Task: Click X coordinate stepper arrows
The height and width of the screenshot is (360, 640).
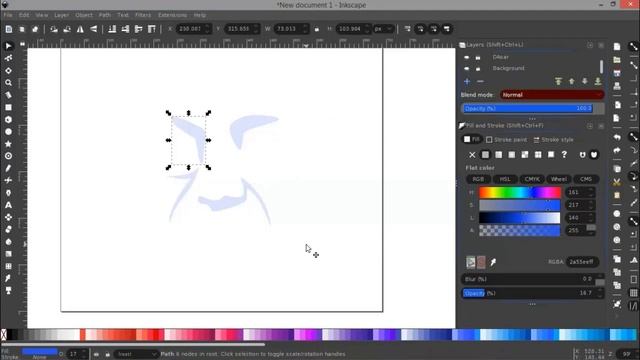Action: 207,29
